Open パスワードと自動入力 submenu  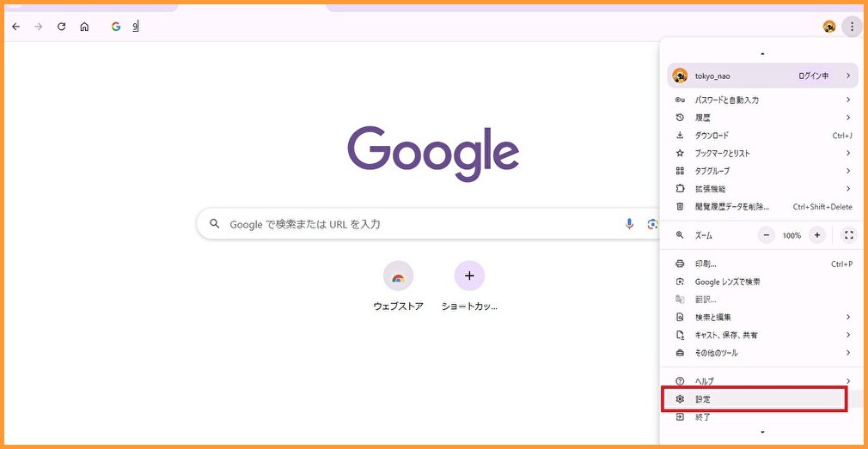tap(762, 100)
